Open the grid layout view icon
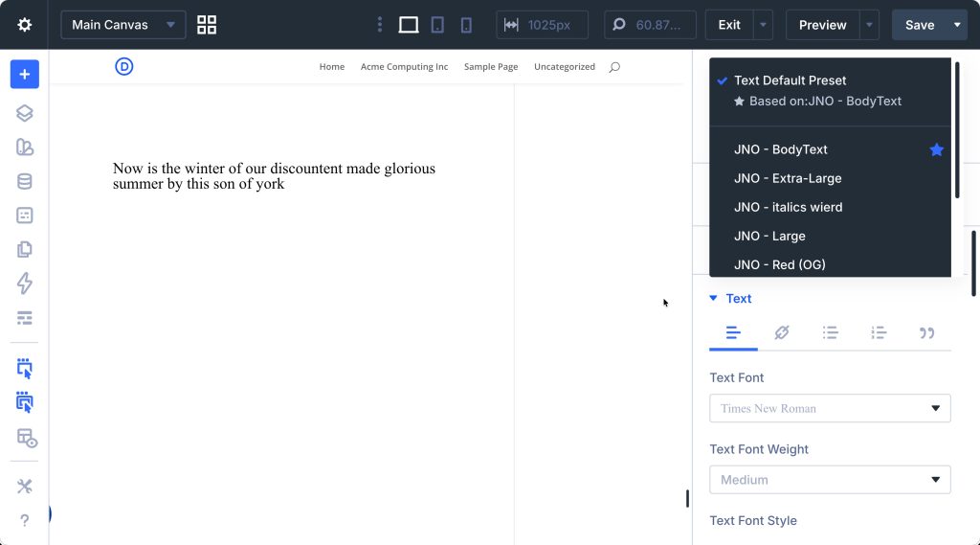The image size is (980, 545). (207, 25)
